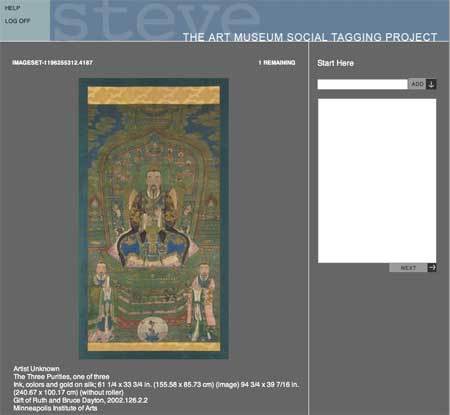Click 'Gift of Ruth and Bruce Dayton' credit line

click(x=80, y=400)
